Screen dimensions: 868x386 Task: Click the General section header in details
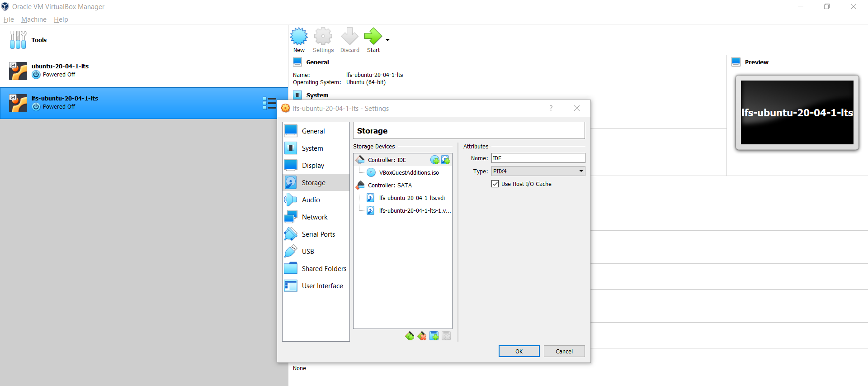pyautogui.click(x=317, y=62)
